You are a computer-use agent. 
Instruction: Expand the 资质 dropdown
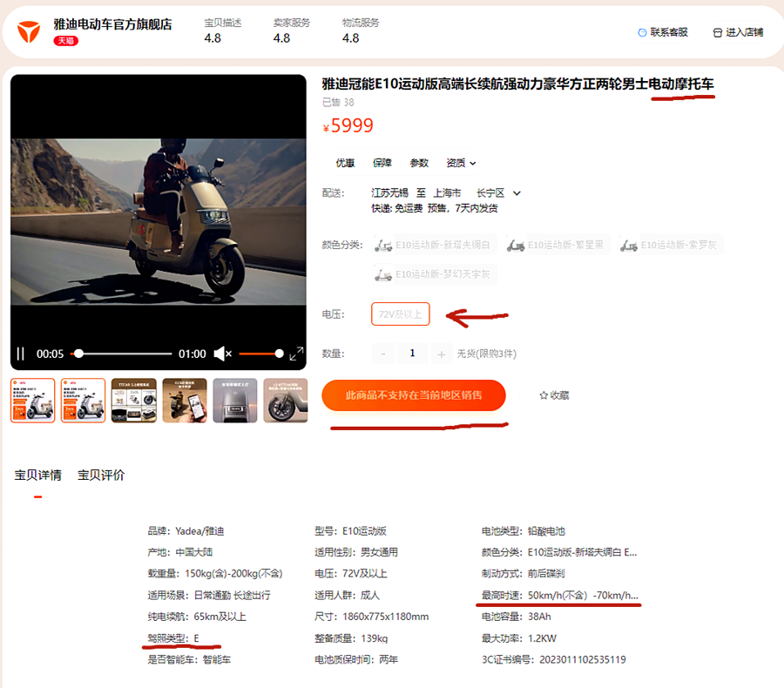(x=462, y=163)
